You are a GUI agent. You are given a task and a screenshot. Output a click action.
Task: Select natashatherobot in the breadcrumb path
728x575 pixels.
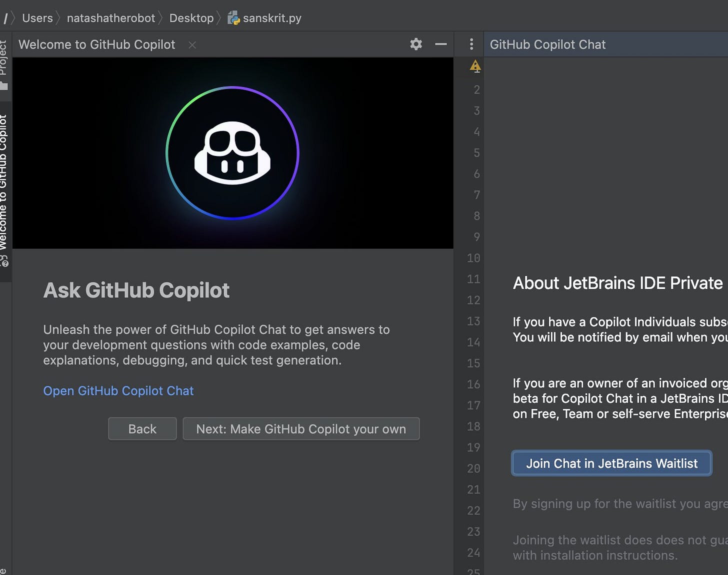coord(111,18)
